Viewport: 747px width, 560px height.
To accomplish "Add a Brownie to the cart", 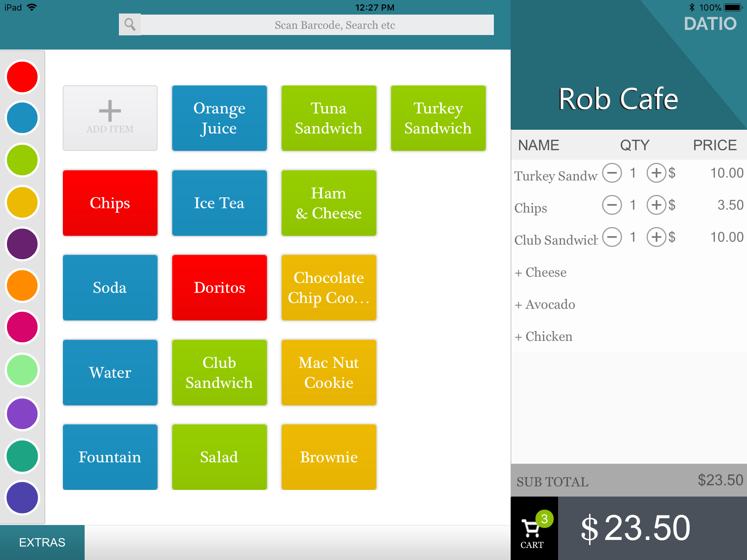I will click(328, 457).
